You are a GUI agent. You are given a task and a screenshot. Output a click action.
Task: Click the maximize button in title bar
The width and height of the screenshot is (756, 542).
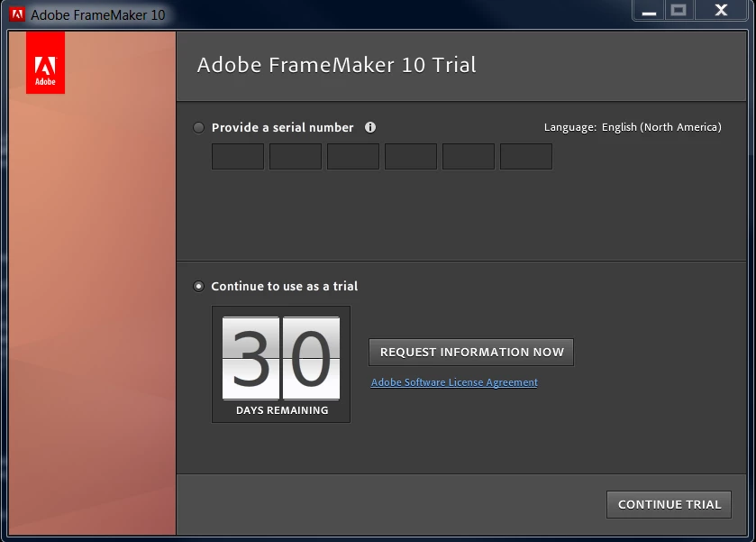pyautogui.click(x=679, y=10)
